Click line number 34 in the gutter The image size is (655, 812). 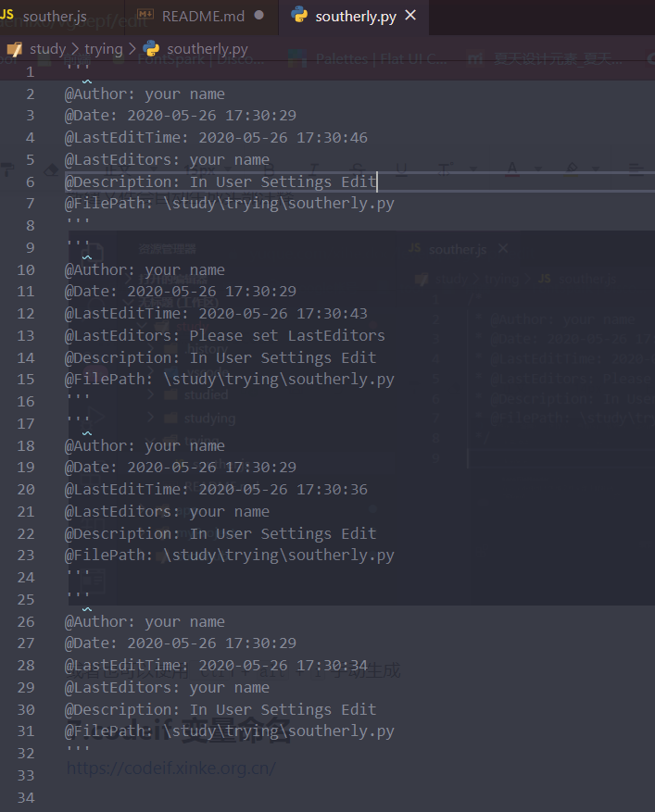(x=26, y=798)
